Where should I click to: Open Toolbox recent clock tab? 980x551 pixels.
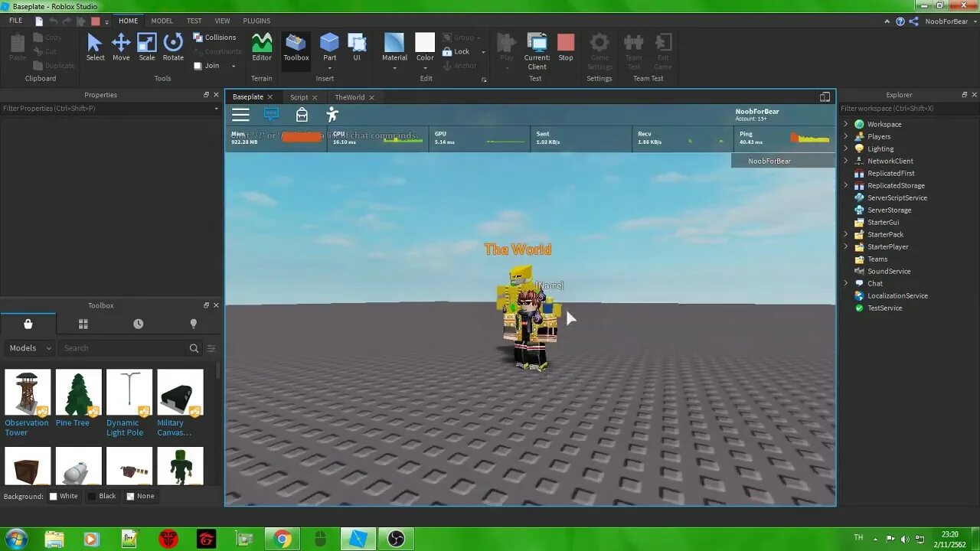click(x=138, y=324)
